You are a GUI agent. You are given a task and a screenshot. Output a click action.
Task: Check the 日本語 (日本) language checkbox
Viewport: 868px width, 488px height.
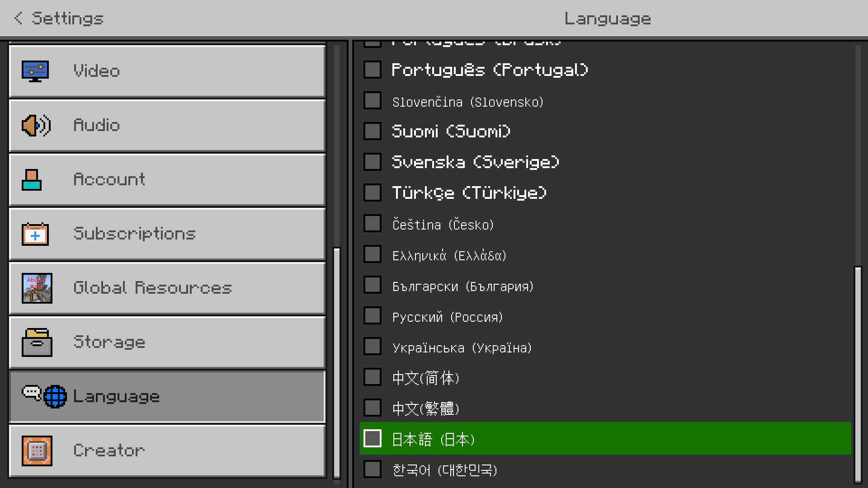point(373,438)
